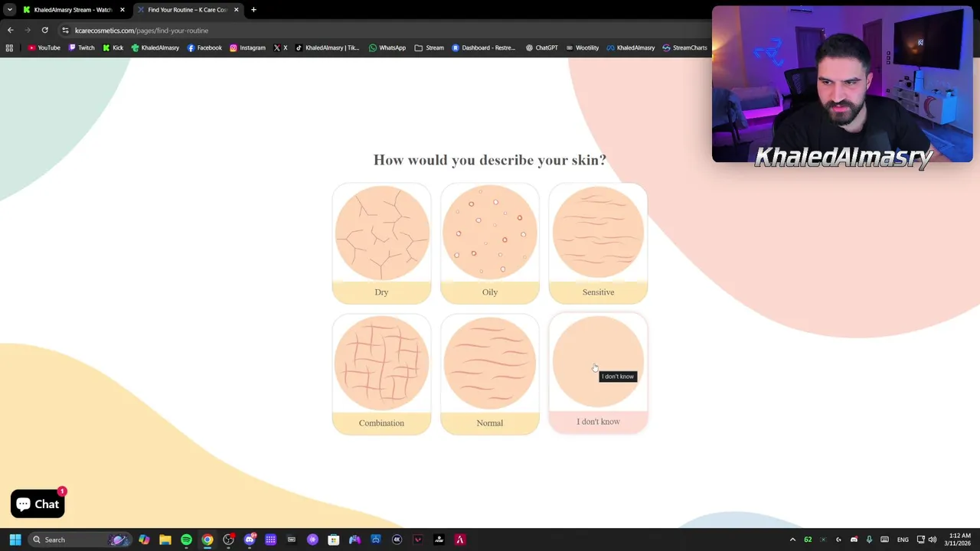Open the ChatGPT bookmark
Screen dimensions: 980x551
click(x=541, y=47)
